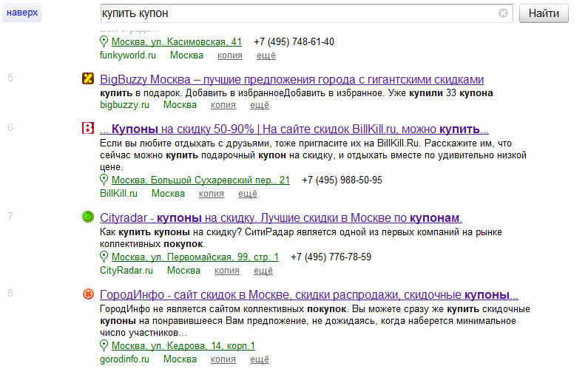Screen dimensions: 588x372
Task: Click phone number +7 (495) 748-61-40
Action: 294,41
